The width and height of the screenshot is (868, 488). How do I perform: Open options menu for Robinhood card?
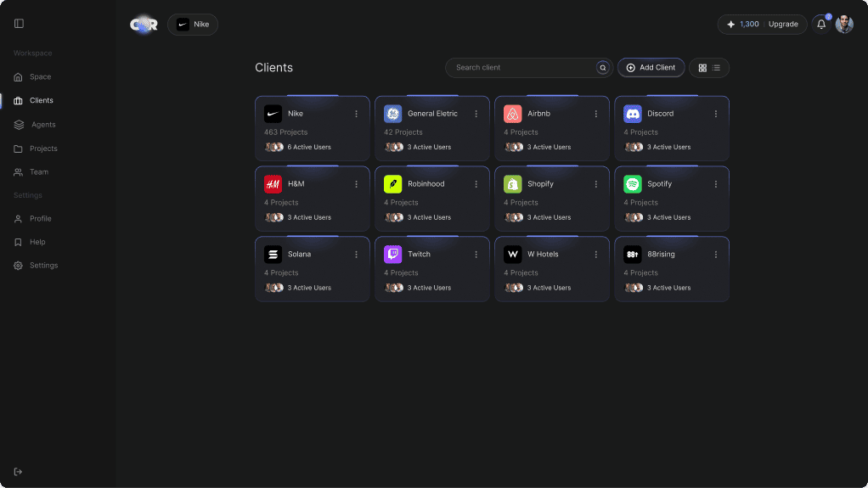coord(476,184)
